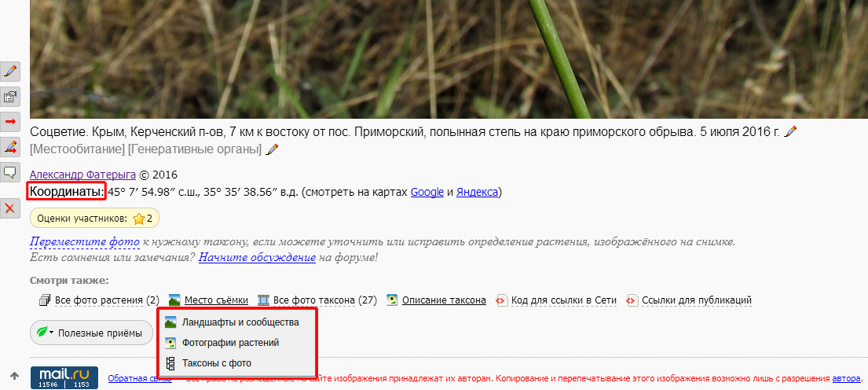Open the Полезные приёмы dropdown button
The image size is (868, 390).
tap(90, 333)
